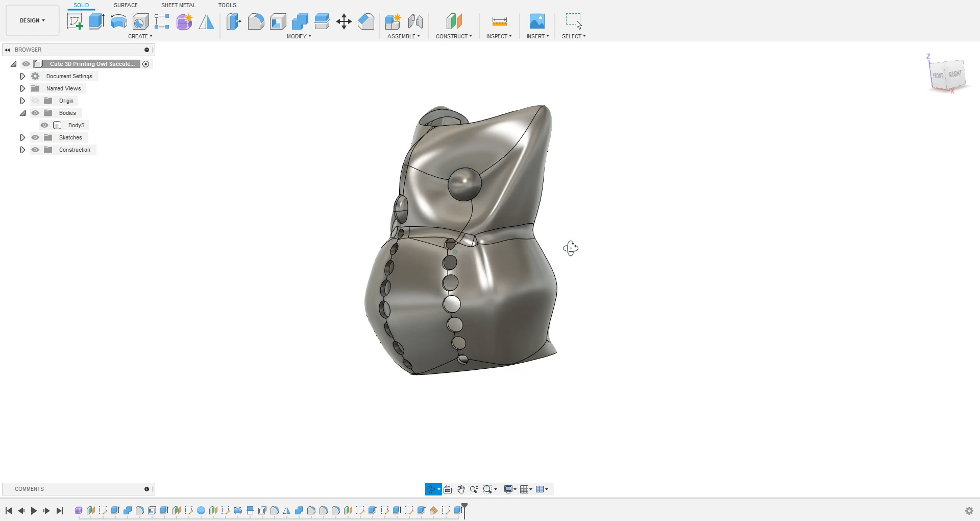Screen dimensions: 980x521
Task: Open the MODIFY dropdown menu
Action: pyautogui.click(x=299, y=36)
